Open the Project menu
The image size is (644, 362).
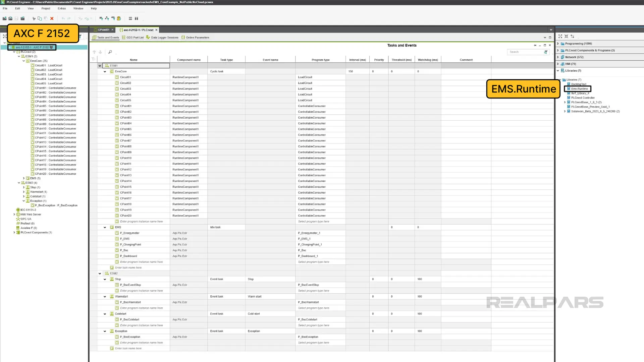[46, 8]
